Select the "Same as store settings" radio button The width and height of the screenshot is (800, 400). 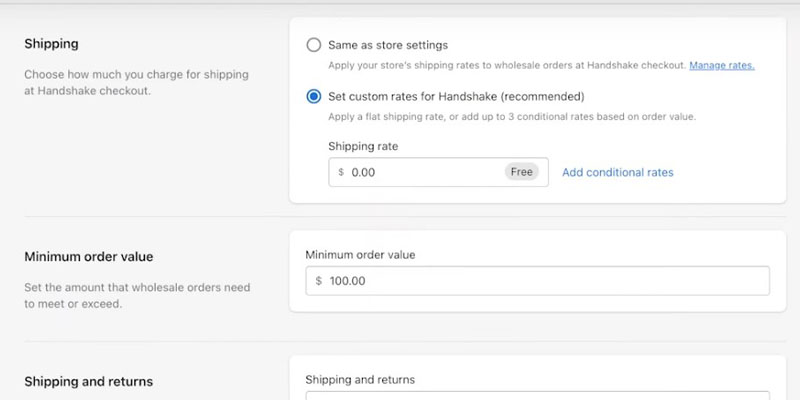[x=314, y=45]
